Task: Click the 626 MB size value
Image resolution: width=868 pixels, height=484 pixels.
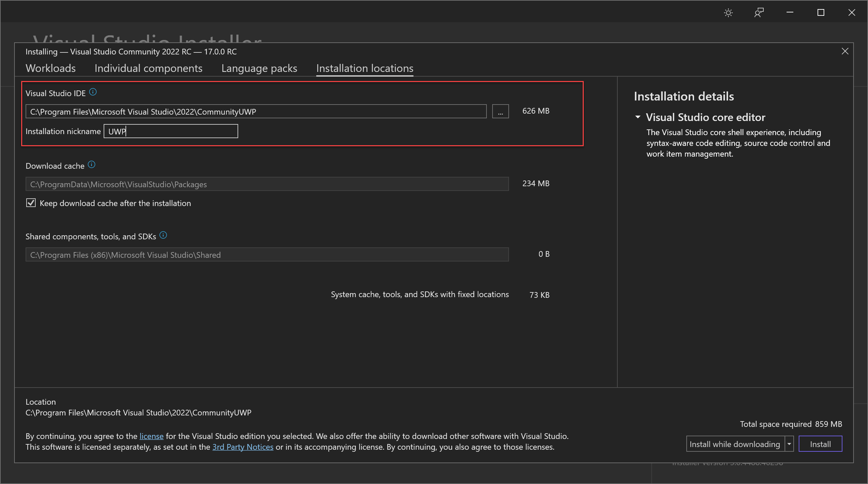Action: [536, 111]
